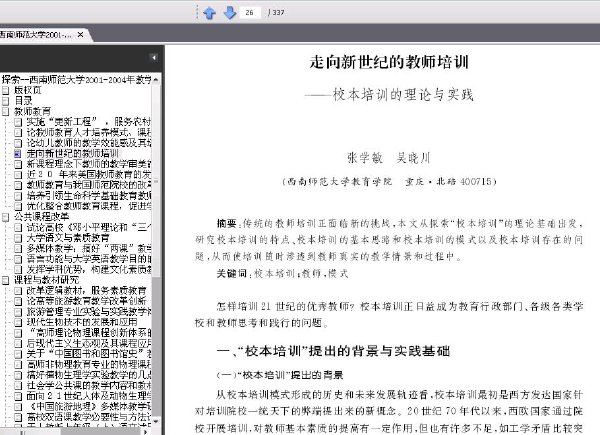Open bookmark 培养引领生命科学基础教育教师

point(89,196)
